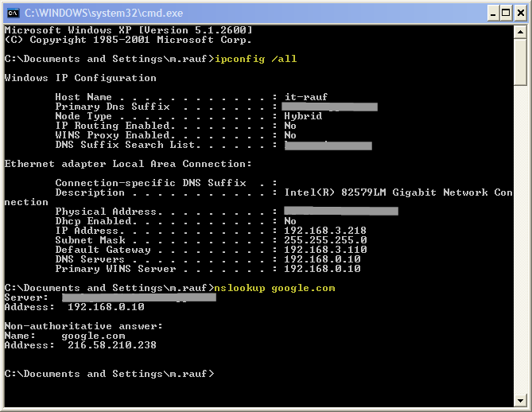
Task: Click the vertical scrollbar thumb
Action: coord(520,62)
